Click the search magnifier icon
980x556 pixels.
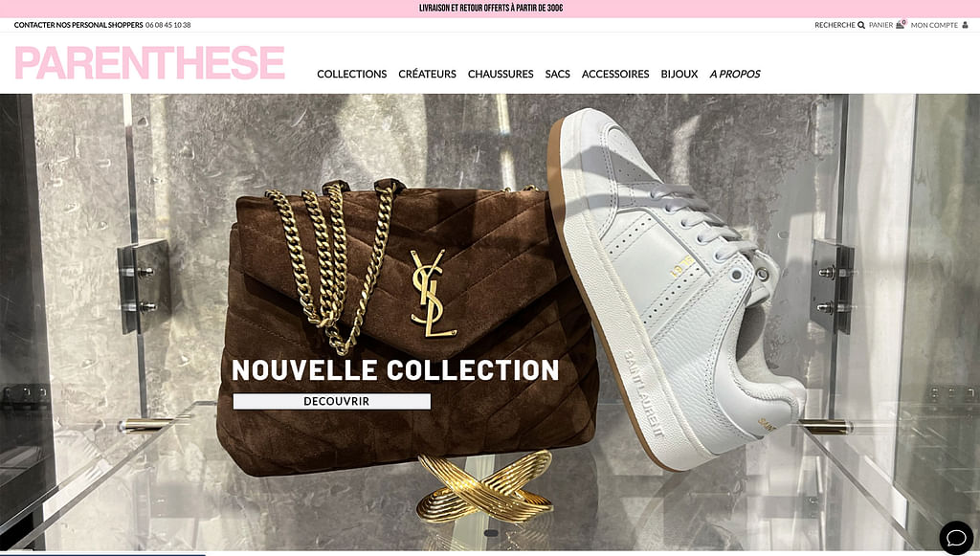tap(861, 25)
